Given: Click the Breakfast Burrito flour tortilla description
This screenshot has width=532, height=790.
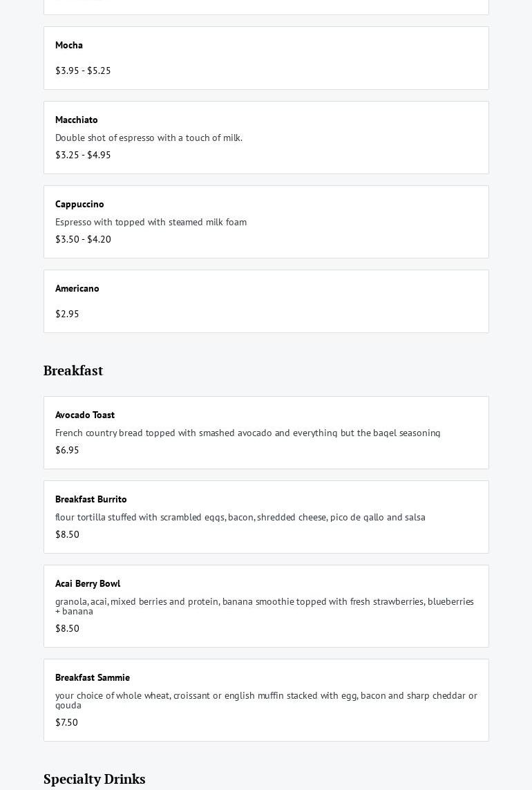Looking at the screenshot, I should 240,517.
